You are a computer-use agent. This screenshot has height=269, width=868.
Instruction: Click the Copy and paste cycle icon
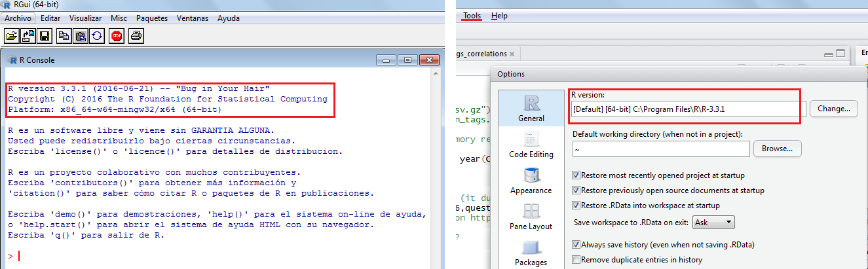[x=97, y=36]
